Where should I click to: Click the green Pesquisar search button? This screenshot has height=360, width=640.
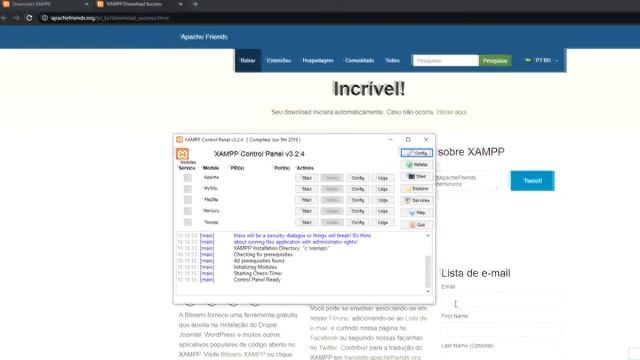coord(495,60)
